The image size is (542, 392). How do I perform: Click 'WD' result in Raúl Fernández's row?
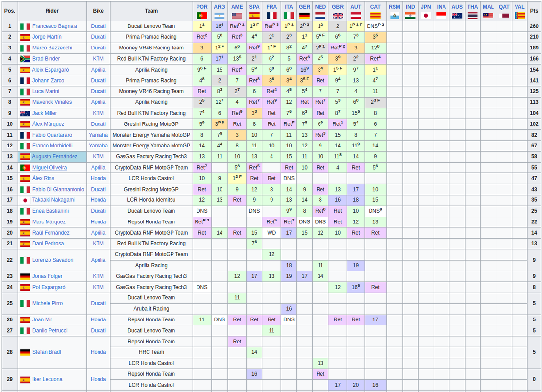coord(271,233)
